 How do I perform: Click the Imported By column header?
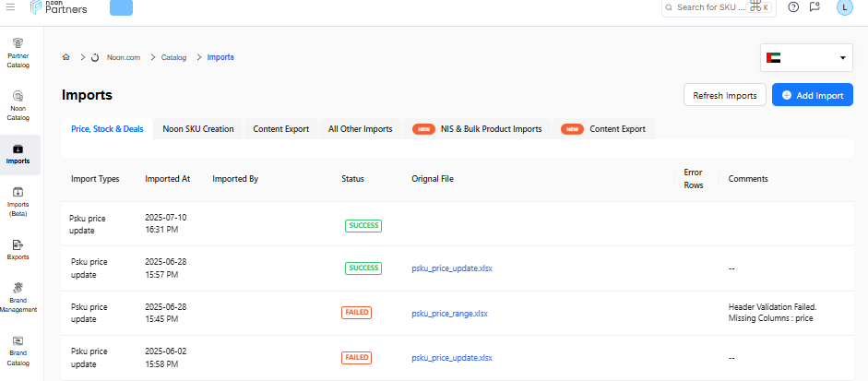235,179
